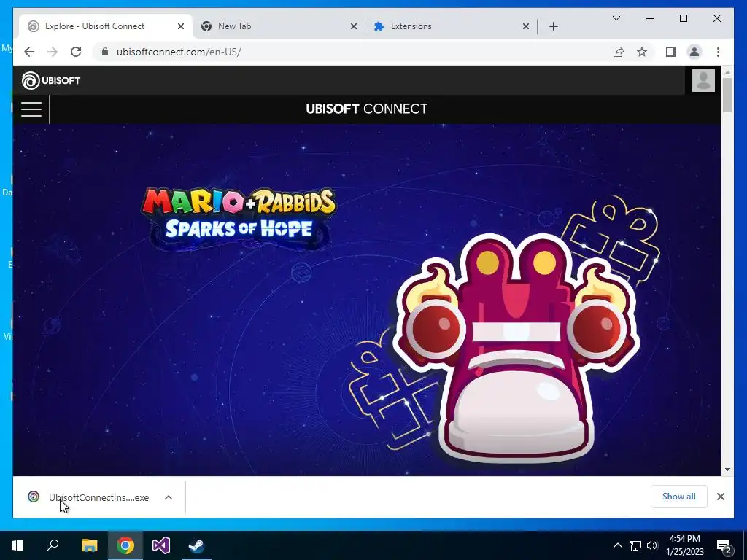Open Chrome side panel
Screen dimensions: 747x560
(671, 52)
